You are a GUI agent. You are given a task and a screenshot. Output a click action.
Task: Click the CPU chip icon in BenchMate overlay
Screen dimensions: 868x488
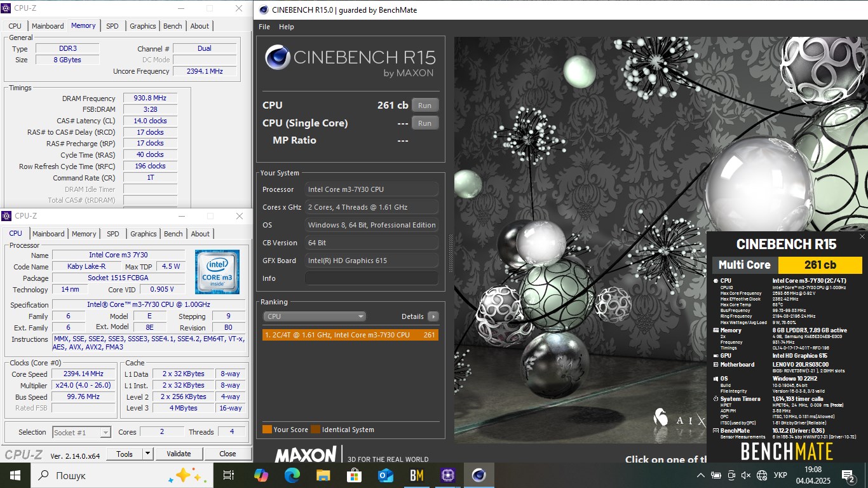(x=715, y=280)
